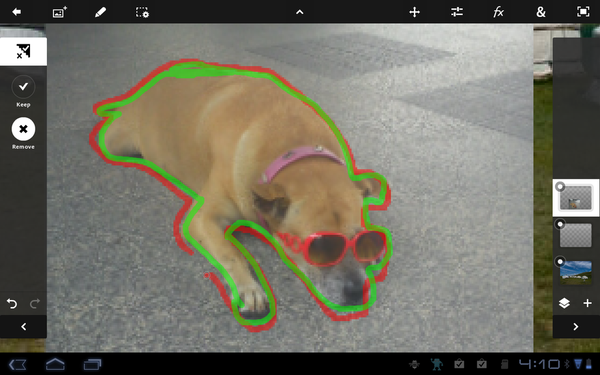This screenshot has height=375, width=600.
Task: Redo the last undone stroke
Action: [x=35, y=304]
